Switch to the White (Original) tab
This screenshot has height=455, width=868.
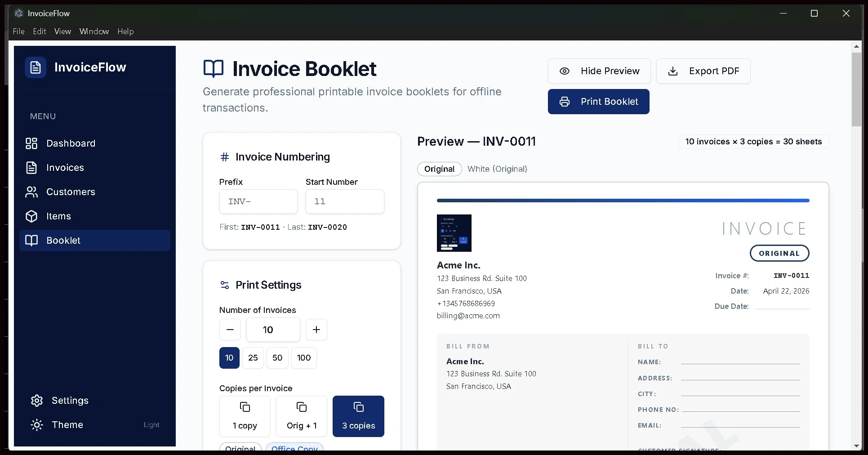point(497,169)
